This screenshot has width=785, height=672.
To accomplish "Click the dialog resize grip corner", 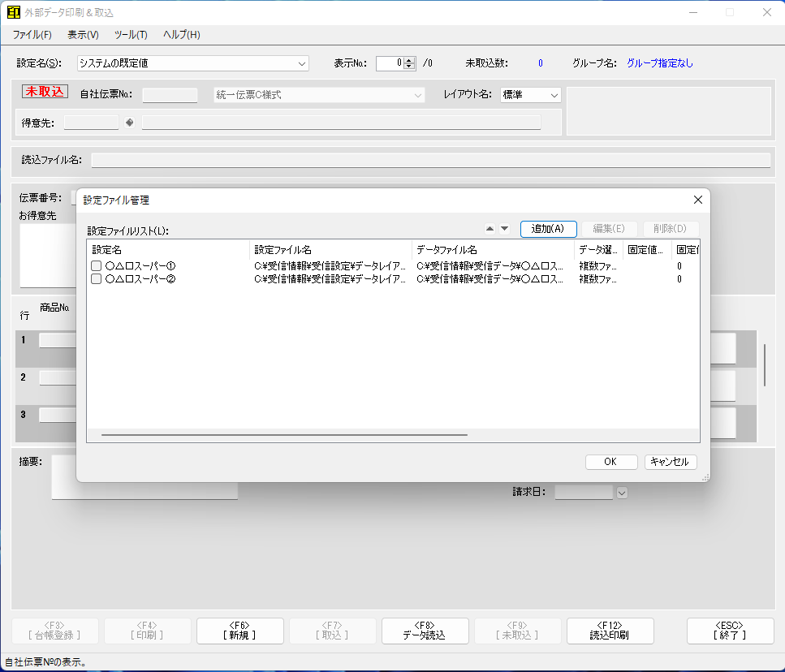I will pos(705,478).
